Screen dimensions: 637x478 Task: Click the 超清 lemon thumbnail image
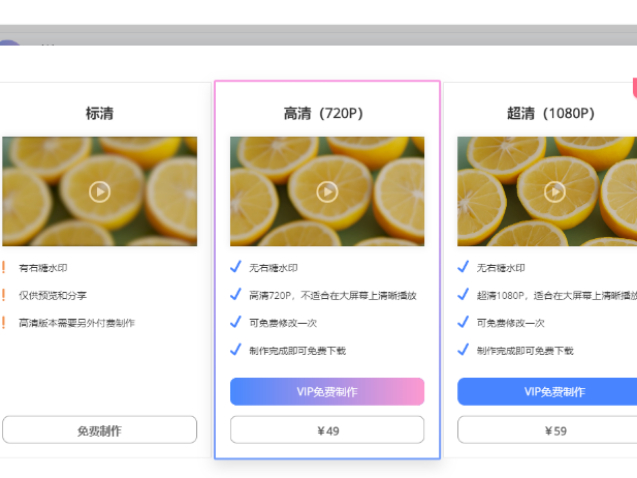(547, 191)
